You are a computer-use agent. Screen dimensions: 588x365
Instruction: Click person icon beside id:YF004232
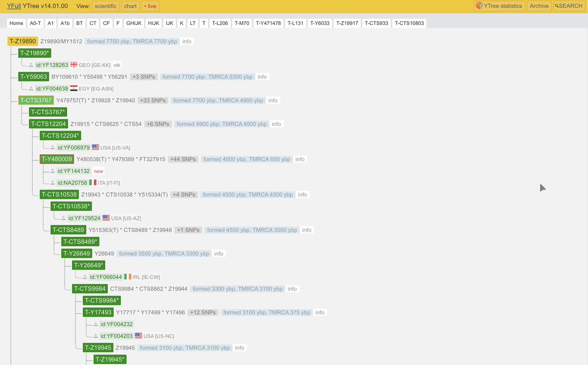tap(96, 324)
